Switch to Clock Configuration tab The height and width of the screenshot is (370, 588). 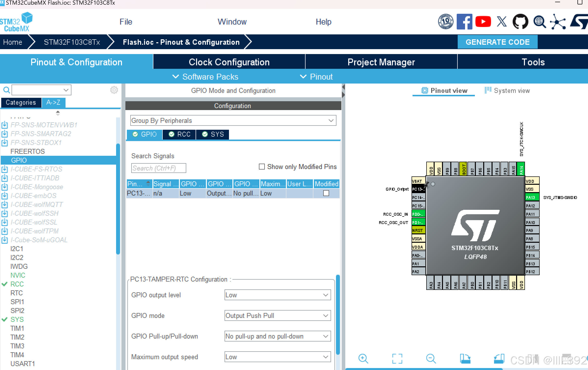click(229, 62)
